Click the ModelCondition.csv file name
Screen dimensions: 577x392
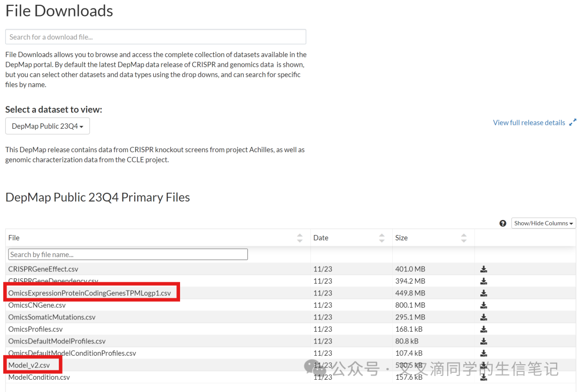(x=39, y=377)
